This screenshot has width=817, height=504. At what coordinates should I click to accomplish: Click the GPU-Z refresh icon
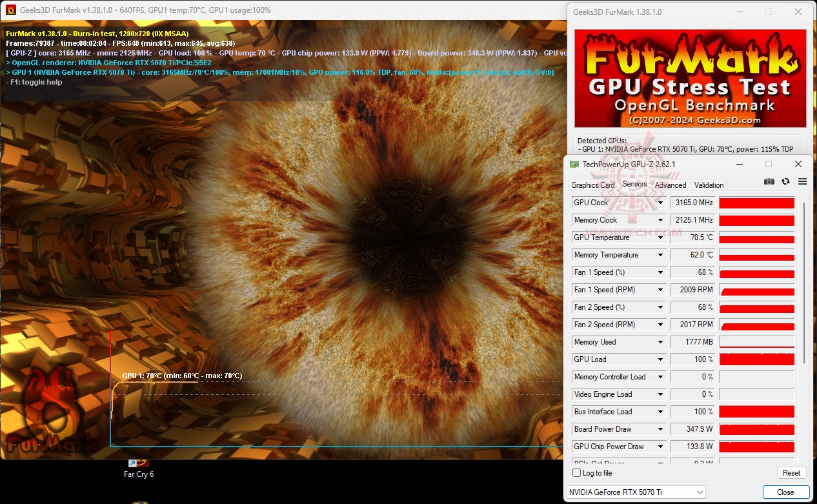tap(785, 181)
